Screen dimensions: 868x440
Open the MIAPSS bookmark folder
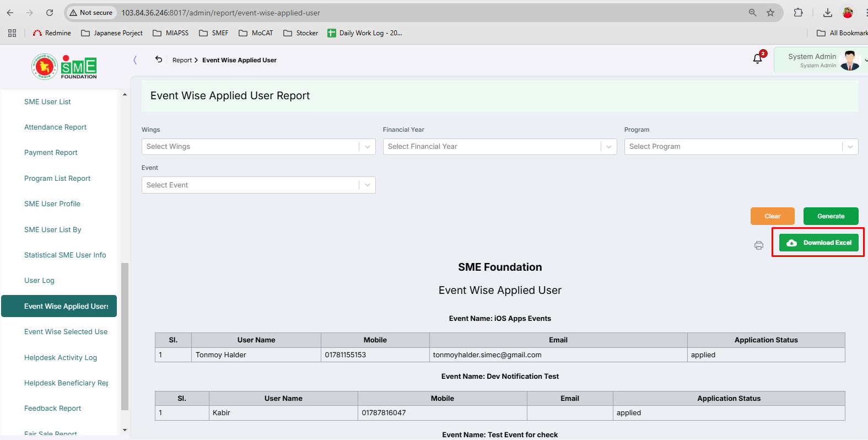click(x=171, y=33)
